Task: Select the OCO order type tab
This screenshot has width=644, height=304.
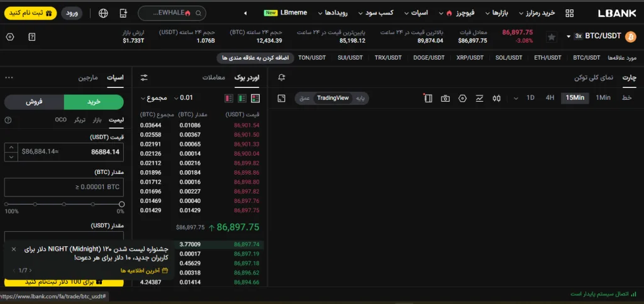Action: [60, 119]
